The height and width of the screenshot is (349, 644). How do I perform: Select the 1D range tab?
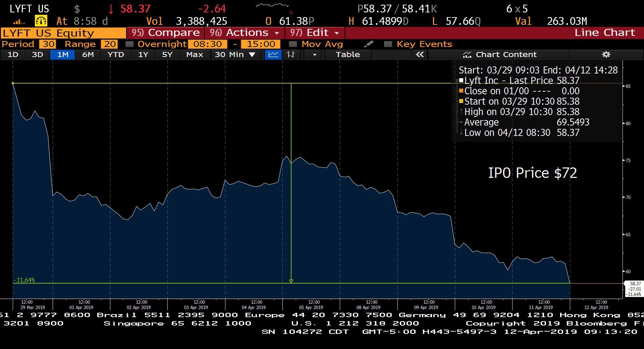click(x=13, y=54)
